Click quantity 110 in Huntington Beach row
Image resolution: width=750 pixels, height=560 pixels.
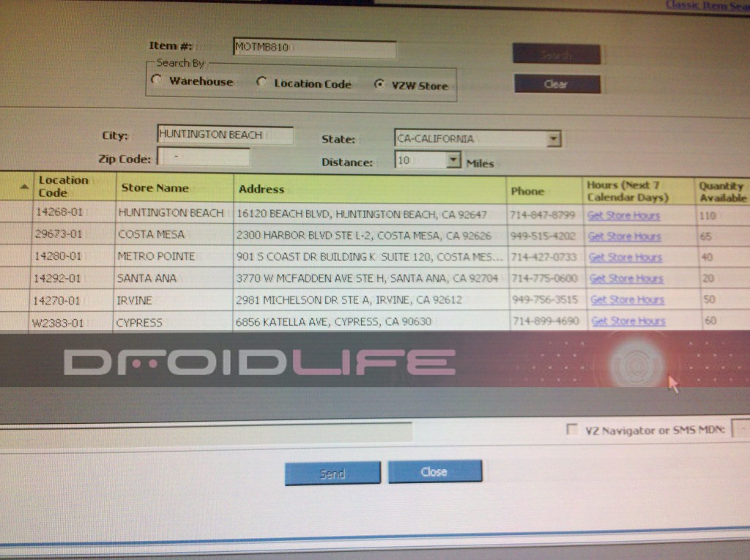[x=708, y=216]
